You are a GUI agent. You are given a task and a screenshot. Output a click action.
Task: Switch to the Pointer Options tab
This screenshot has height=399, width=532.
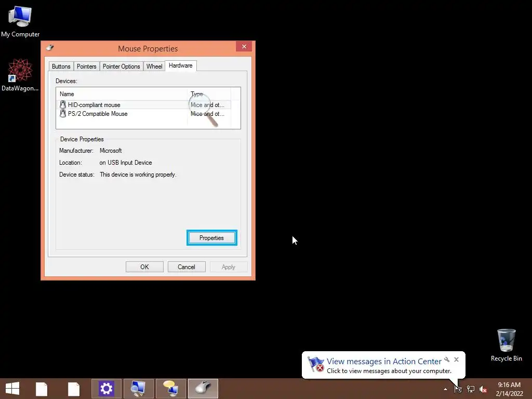coord(121,66)
